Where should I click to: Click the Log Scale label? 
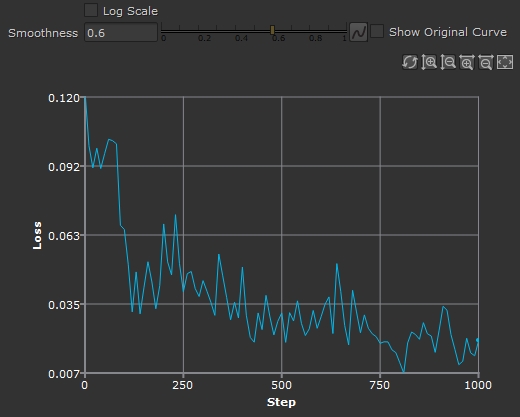[x=130, y=11]
